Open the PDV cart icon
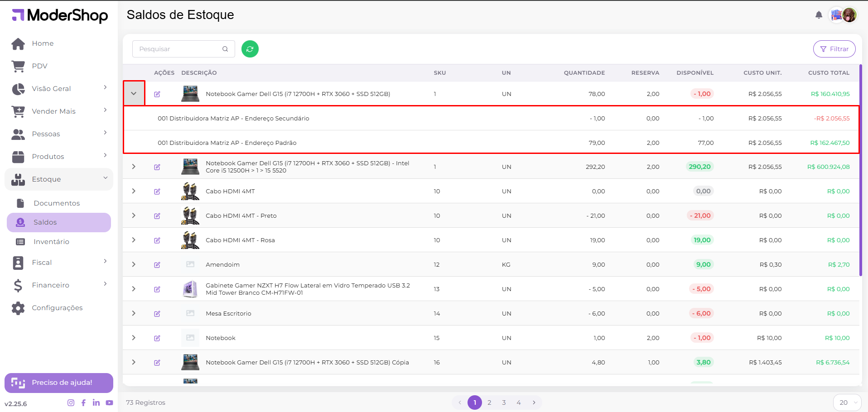 click(x=18, y=66)
